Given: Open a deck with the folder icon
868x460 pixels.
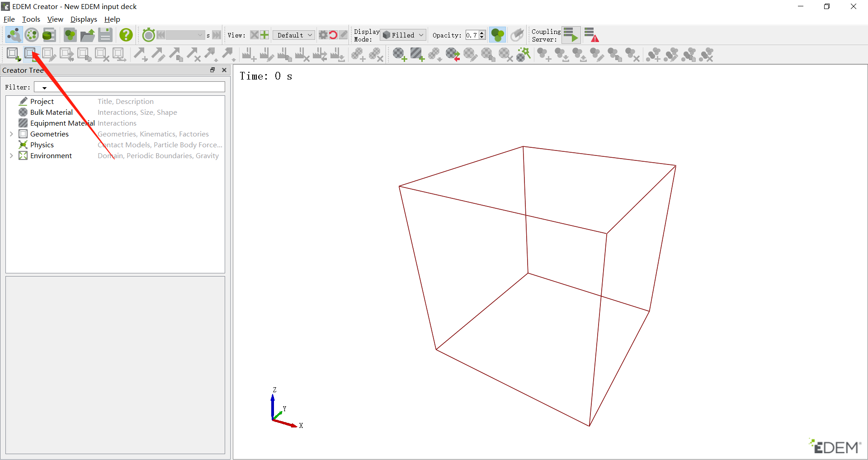Looking at the screenshot, I should (88, 35).
